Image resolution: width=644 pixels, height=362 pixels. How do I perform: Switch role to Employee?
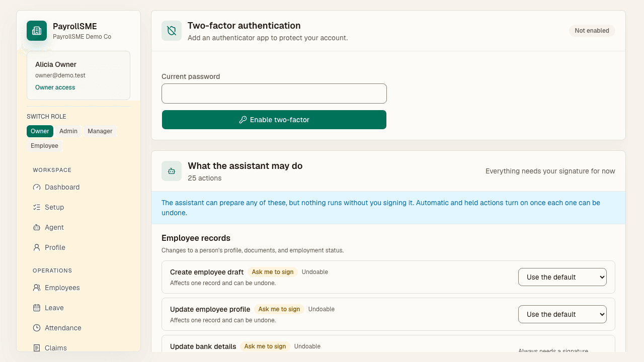pos(44,146)
